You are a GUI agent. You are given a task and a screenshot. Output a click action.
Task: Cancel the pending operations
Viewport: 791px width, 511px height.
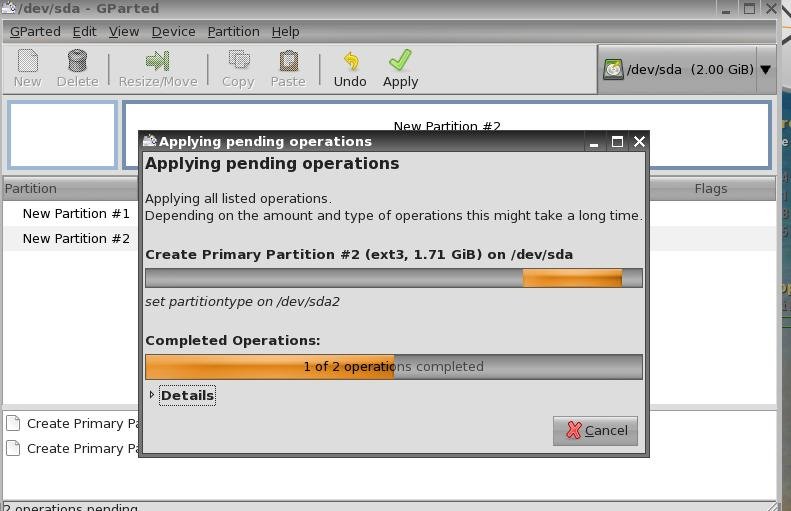coord(595,430)
